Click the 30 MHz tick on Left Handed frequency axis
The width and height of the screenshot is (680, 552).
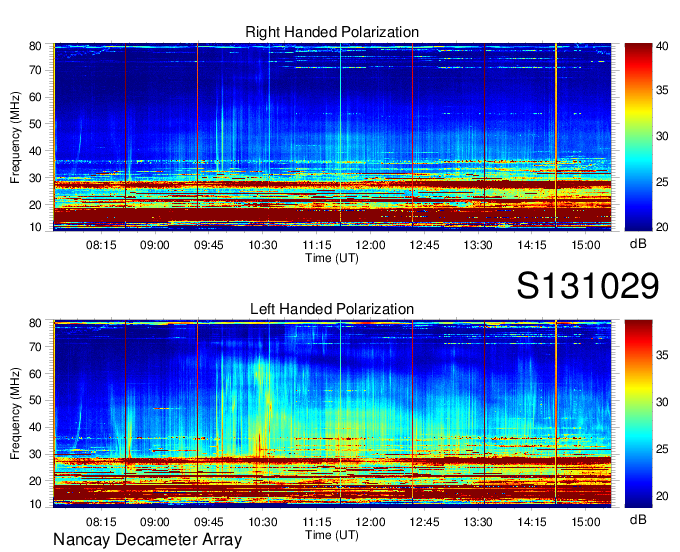pos(35,454)
